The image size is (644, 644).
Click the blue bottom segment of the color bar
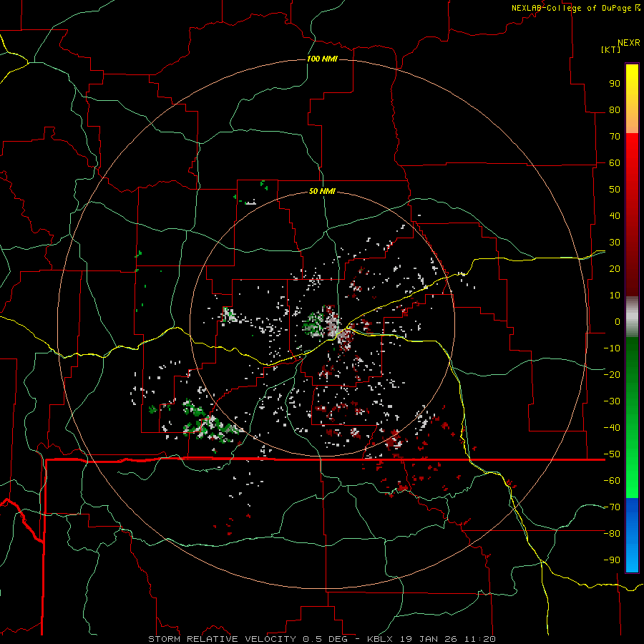click(x=632, y=535)
